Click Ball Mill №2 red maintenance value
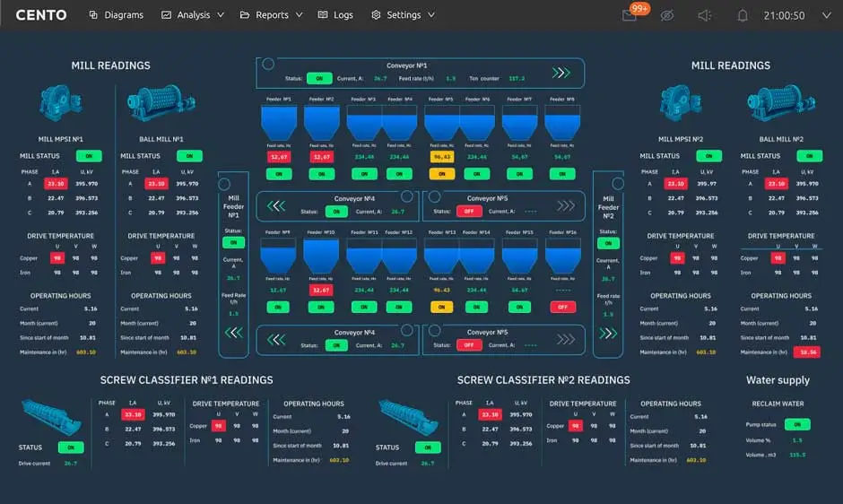The height and width of the screenshot is (504, 843). point(807,352)
